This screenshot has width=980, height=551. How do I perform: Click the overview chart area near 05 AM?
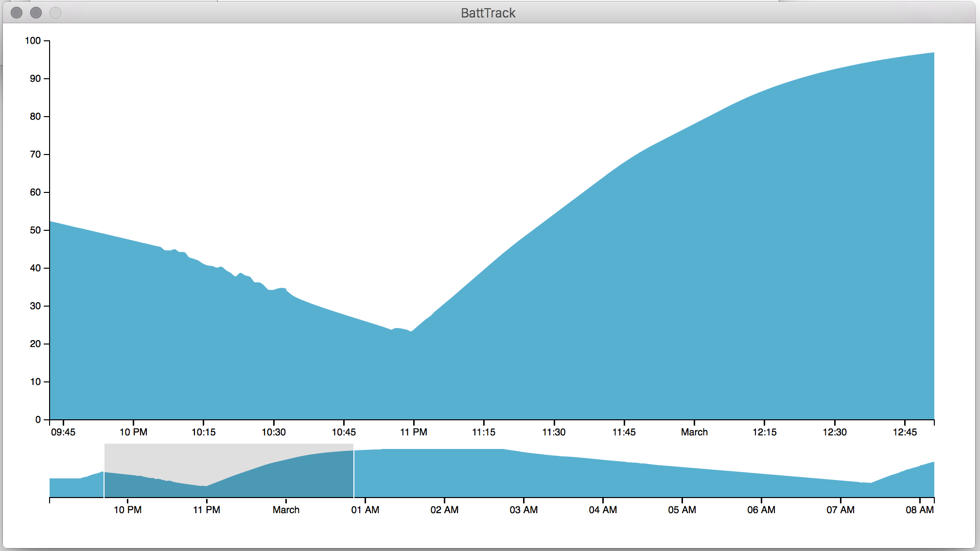pyautogui.click(x=682, y=481)
